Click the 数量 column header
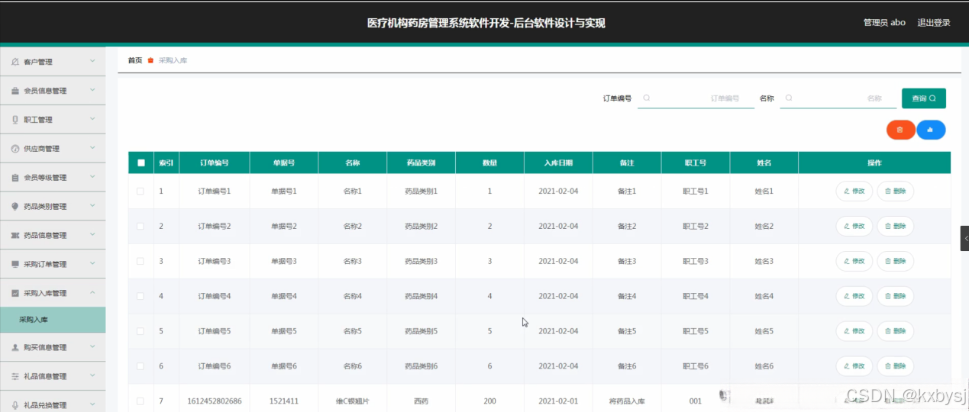970x413 pixels. click(489, 163)
